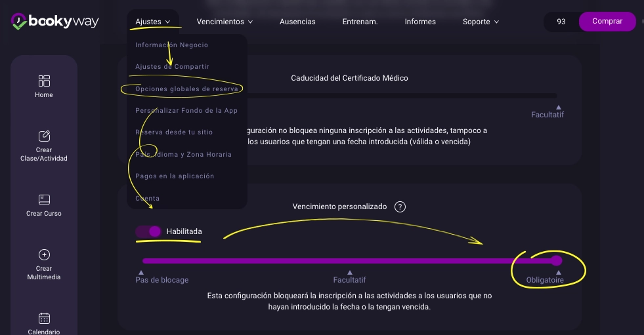
Task: Click the Obligatoire slider handle
Action: (557, 260)
